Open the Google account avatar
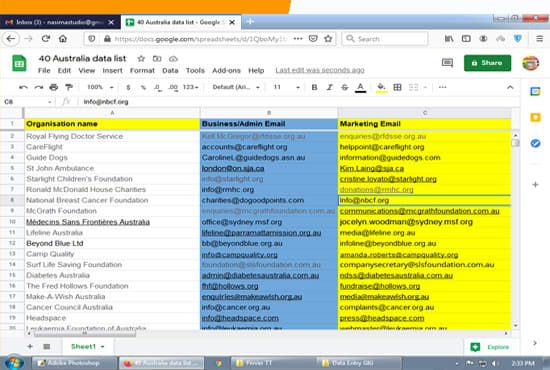Viewport: 550px width, 370px height. (x=530, y=63)
